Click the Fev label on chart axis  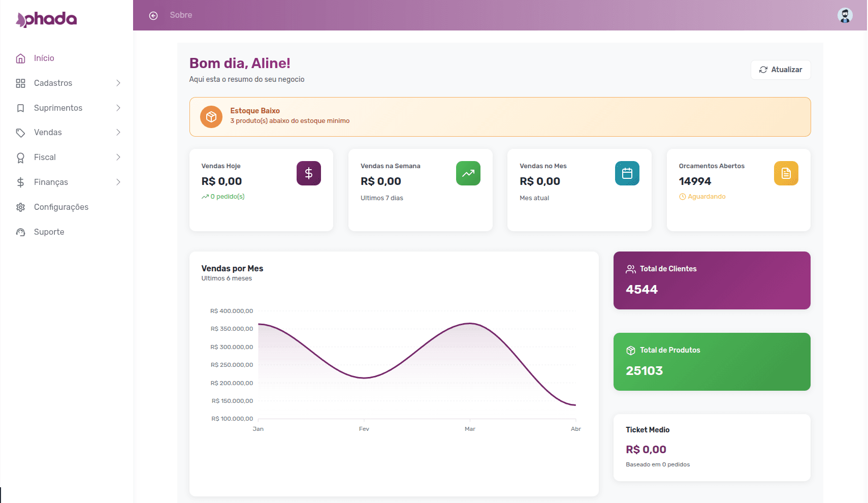pyautogui.click(x=364, y=429)
